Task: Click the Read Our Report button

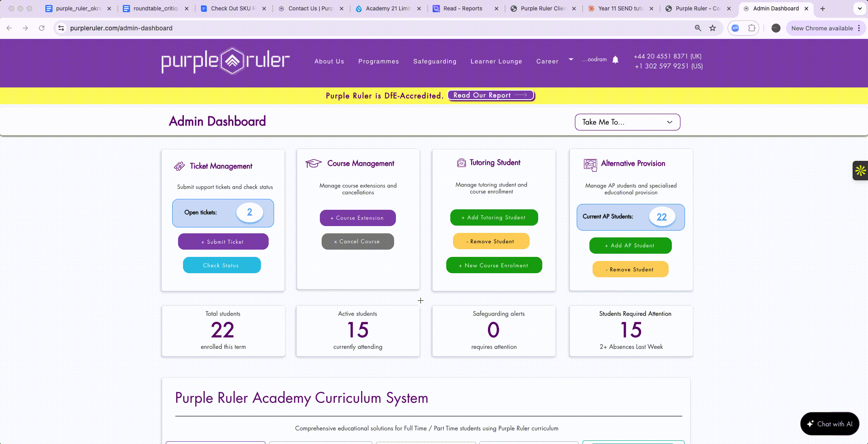Action: pyautogui.click(x=491, y=95)
